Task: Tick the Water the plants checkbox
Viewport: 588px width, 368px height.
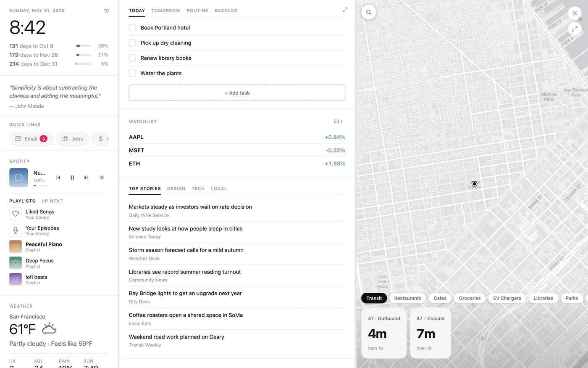Action: pyautogui.click(x=132, y=73)
